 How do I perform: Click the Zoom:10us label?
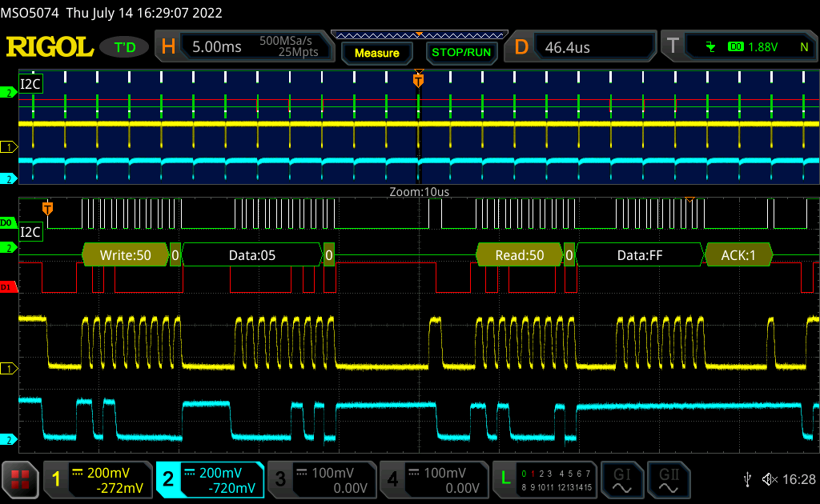pos(420,192)
